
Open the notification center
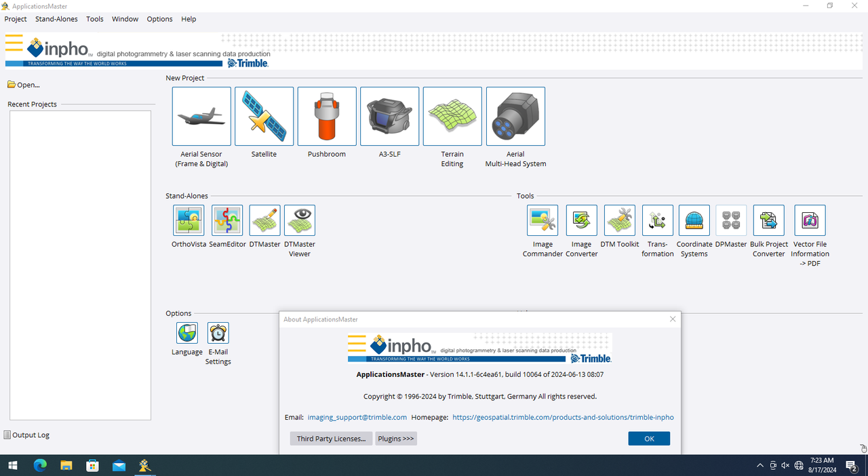tap(852, 465)
